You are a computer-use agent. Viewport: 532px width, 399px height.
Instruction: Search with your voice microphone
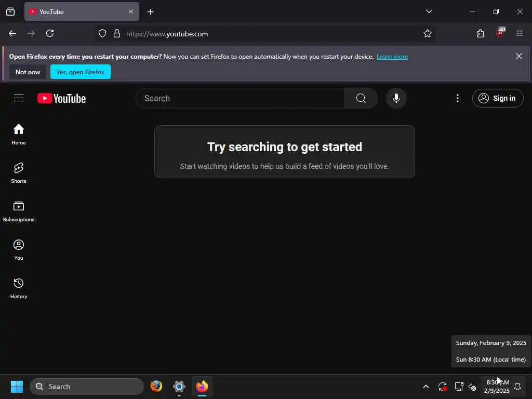(396, 98)
